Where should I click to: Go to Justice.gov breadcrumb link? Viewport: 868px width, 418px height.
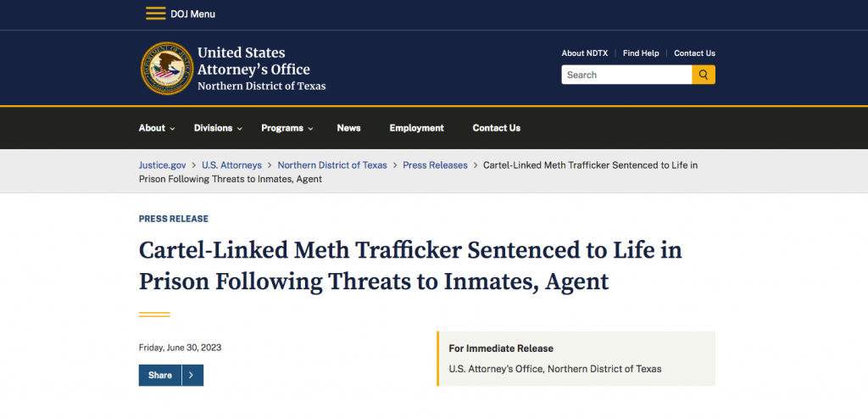pos(163,165)
